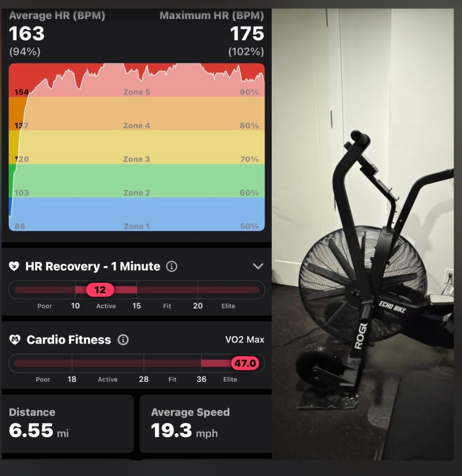Tap the Zone 3 yellow band

pyautogui.click(x=137, y=147)
